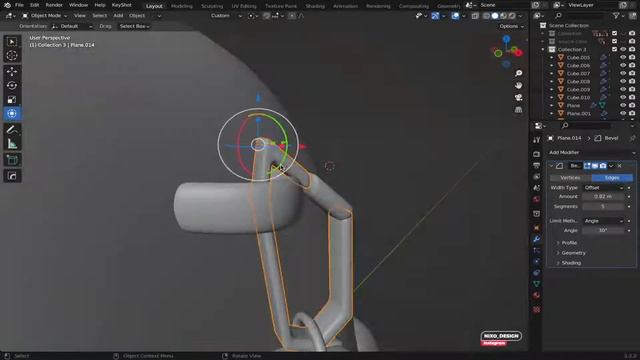Viewport: 640px width, 360px height.
Task: Open the KeyShot menu
Action: 122,5
